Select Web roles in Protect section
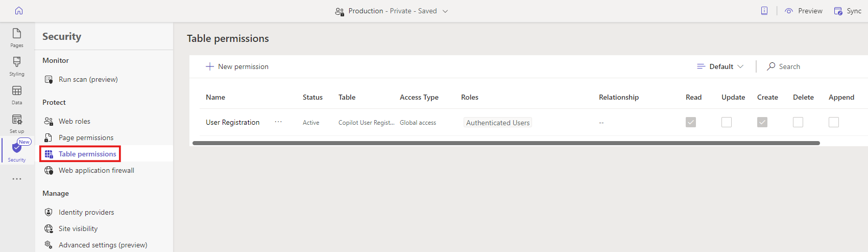868x252 pixels. pos(74,121)
